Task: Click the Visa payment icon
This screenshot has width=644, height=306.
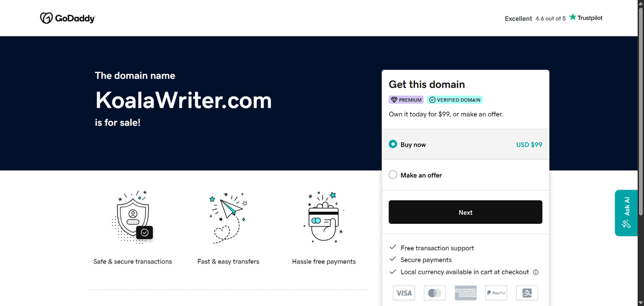Action: tap(404, 293)
